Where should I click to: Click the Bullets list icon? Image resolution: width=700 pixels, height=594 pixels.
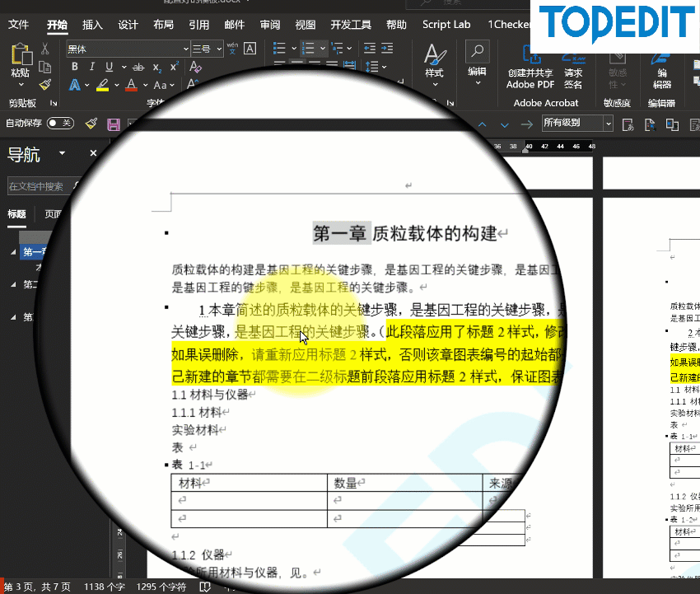pos(279,48)
